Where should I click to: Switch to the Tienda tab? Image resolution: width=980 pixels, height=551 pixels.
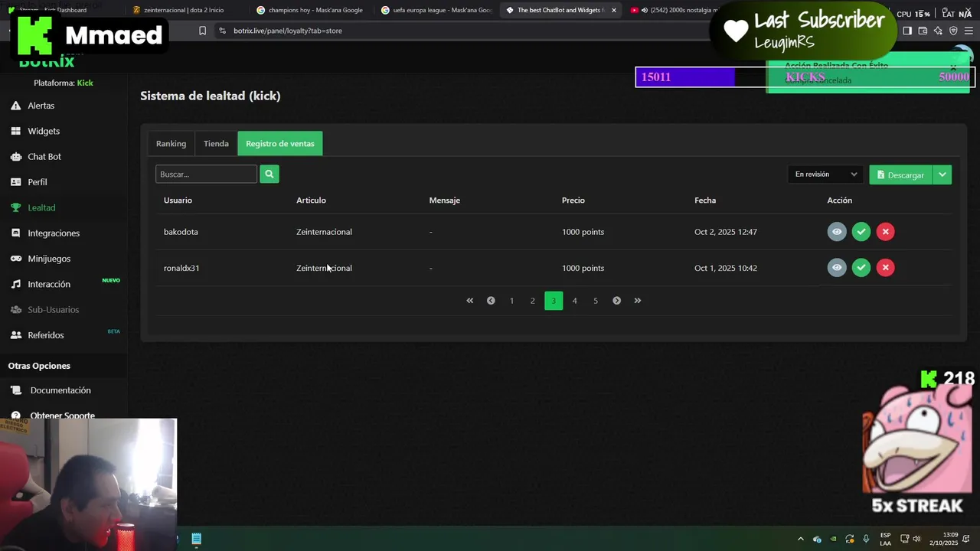point(216,143)
